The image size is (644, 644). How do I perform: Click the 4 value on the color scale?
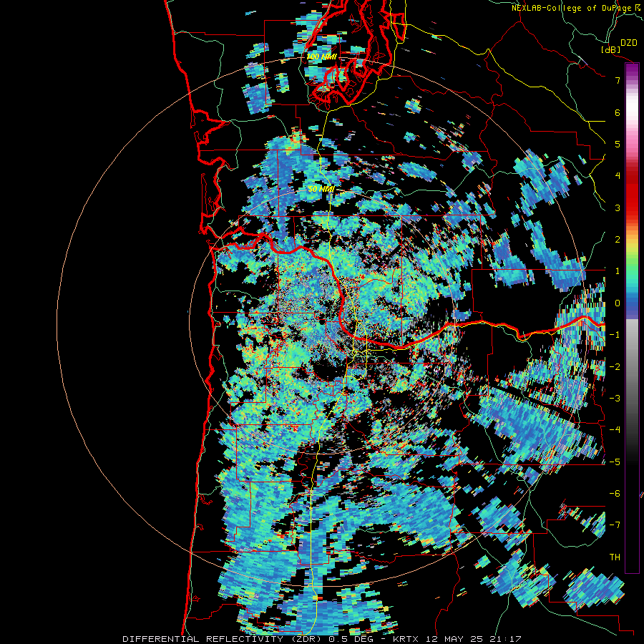pos(618,176)
